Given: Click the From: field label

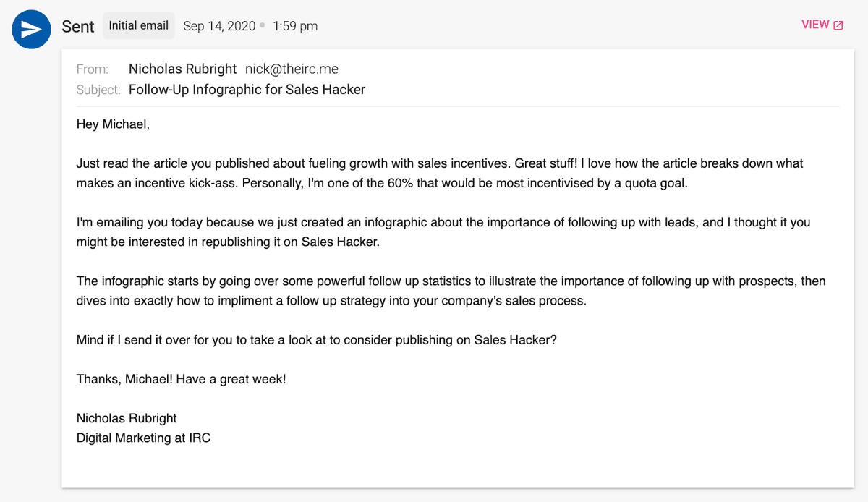Looking at the screenshot, I should click(x=93, y=69).
